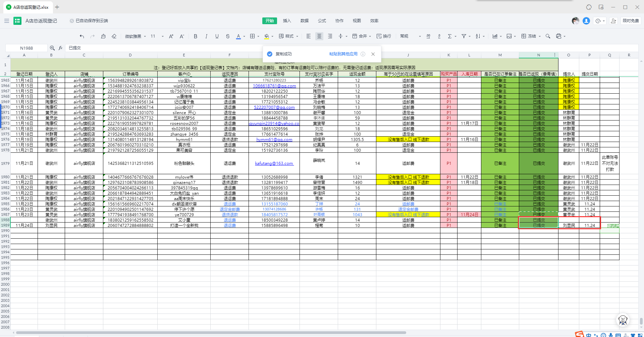Open history version clock icon
Viewport: 644px width, 337px height.
[x=598, y=21]
